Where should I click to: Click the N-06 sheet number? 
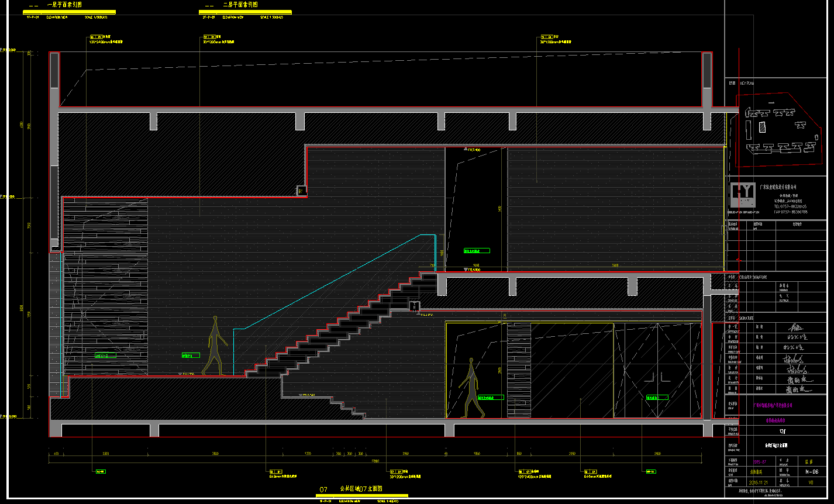point(811,471)
